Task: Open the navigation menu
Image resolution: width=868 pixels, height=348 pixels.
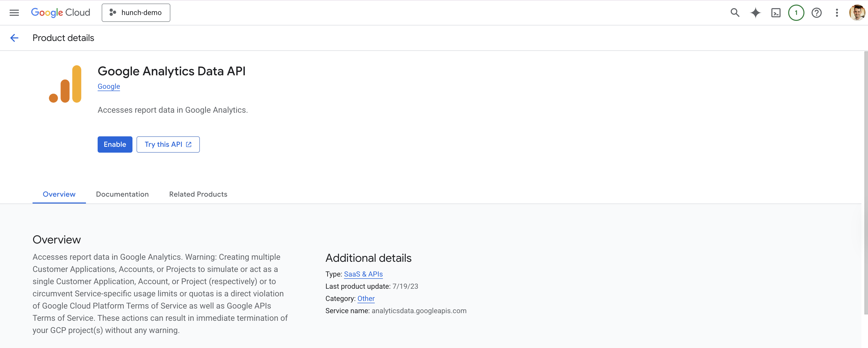Action: point(14,12)
